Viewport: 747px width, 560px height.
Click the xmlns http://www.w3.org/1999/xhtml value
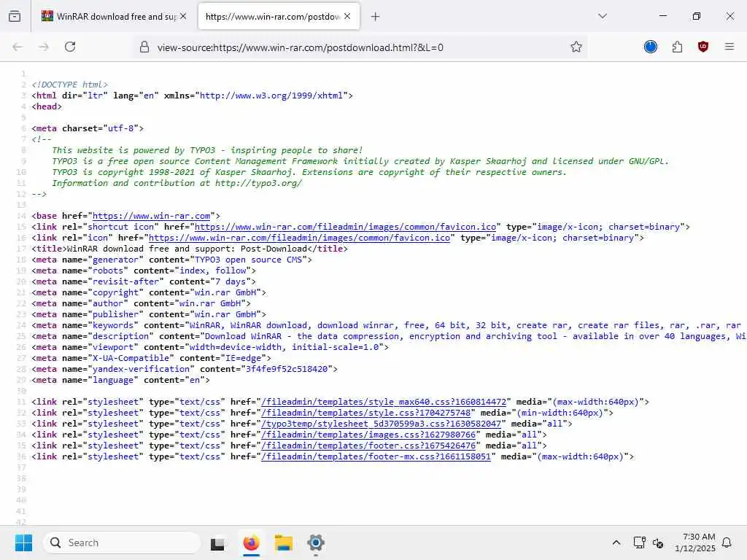pyautogui.click(x=271, y=96)
